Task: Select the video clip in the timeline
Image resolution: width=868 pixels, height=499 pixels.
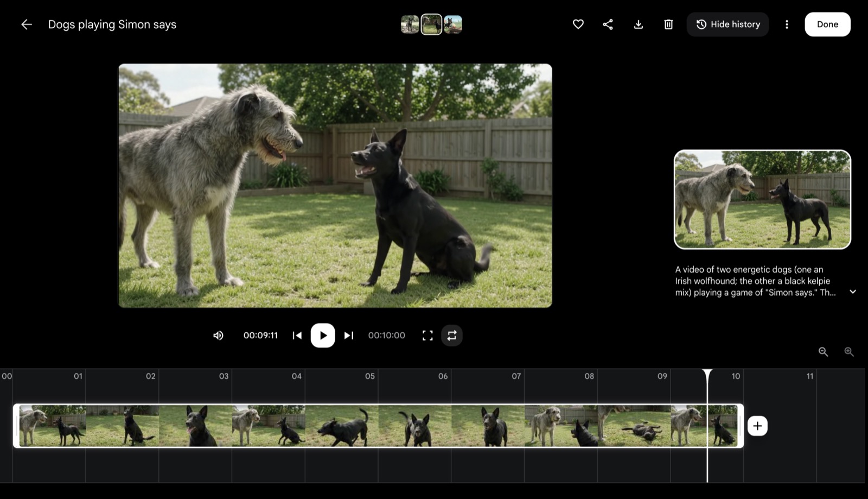Action: tap(378, 426)
